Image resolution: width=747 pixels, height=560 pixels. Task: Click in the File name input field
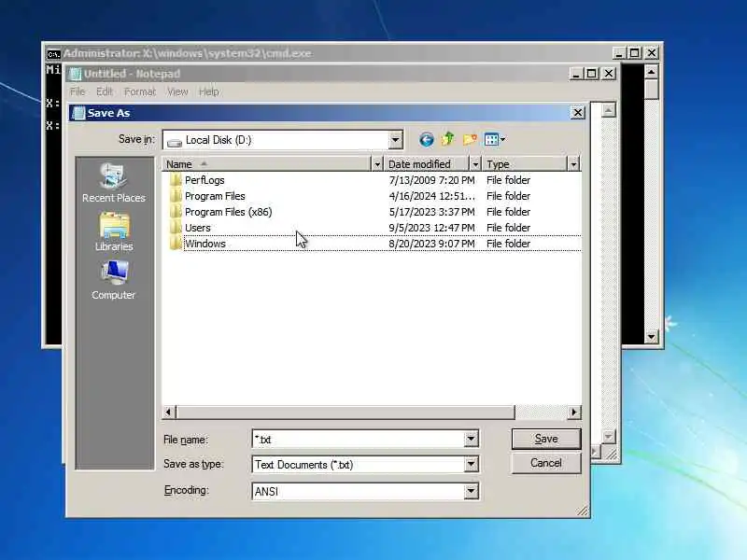click(359, 439)
